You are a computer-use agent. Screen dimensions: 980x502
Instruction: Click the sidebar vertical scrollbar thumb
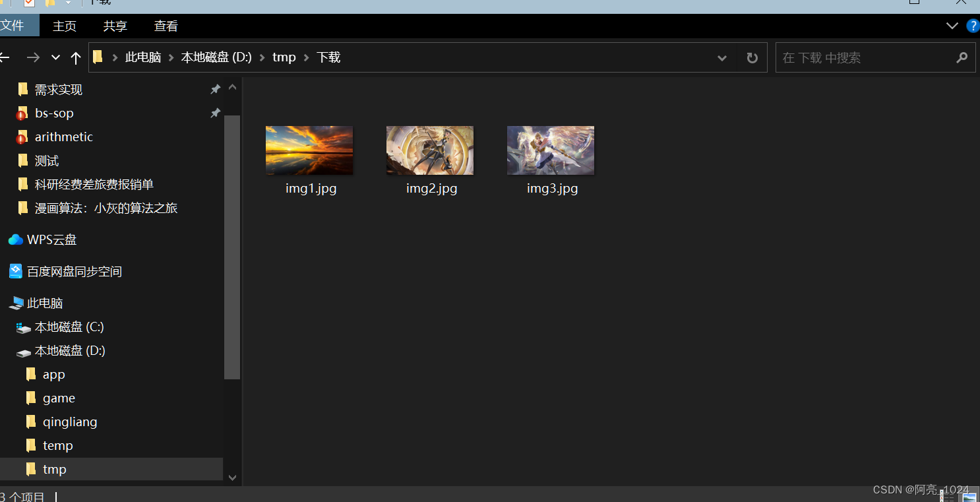(x=232, y=247)
